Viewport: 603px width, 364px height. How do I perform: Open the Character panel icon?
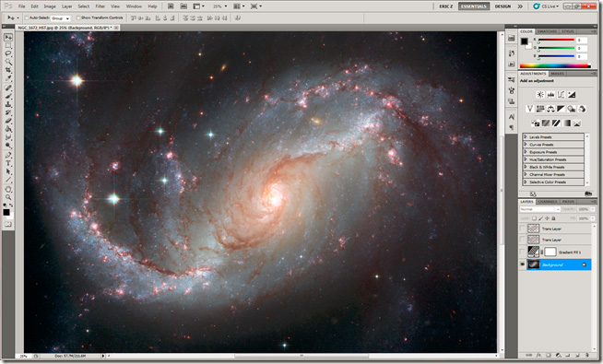[511, 117]
